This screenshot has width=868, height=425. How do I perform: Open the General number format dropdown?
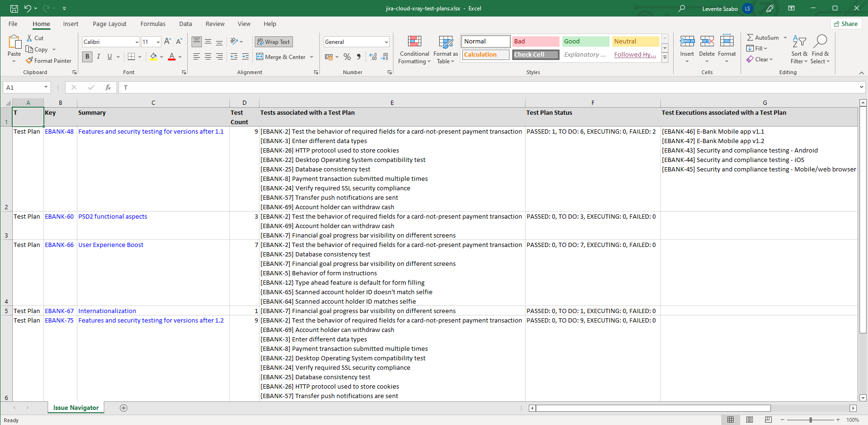click(386, 42)
